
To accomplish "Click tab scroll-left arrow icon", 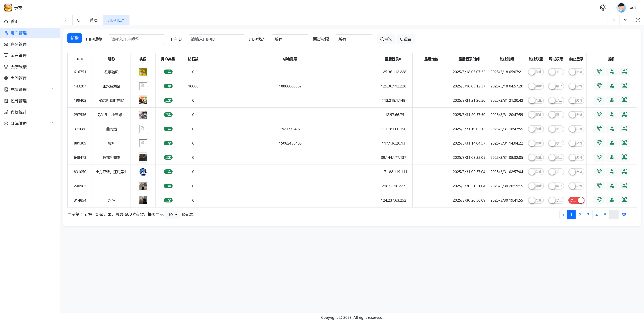I will pos(66,20).
